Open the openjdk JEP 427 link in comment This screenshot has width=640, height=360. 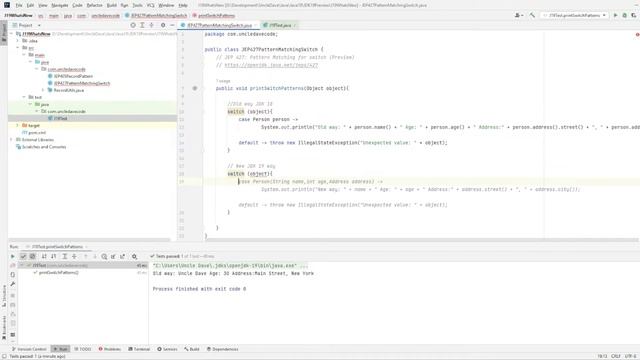coord(271,65)
